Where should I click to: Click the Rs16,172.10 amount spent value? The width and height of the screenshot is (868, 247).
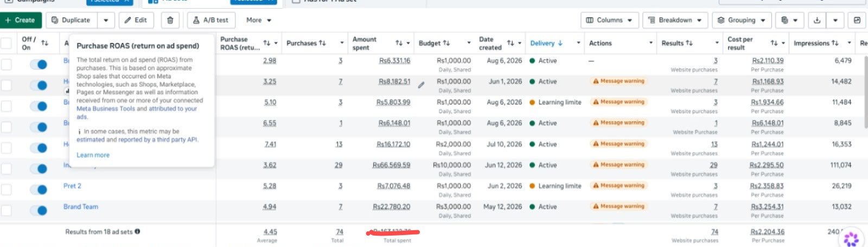[393, 144]
